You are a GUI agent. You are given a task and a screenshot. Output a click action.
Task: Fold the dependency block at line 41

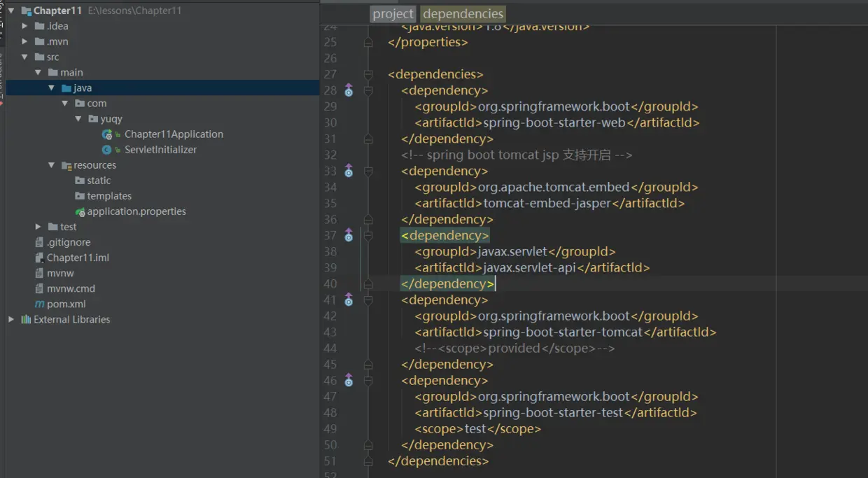coord(368,300)
